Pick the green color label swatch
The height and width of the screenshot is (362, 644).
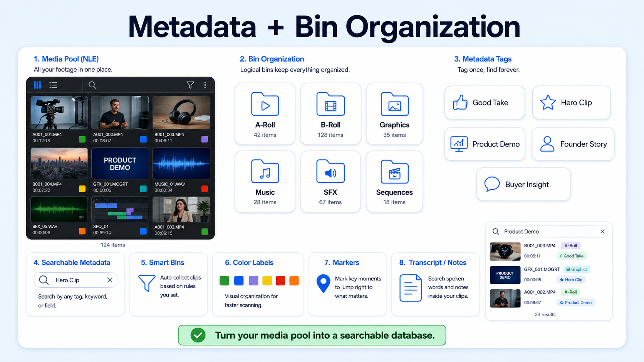224,280
